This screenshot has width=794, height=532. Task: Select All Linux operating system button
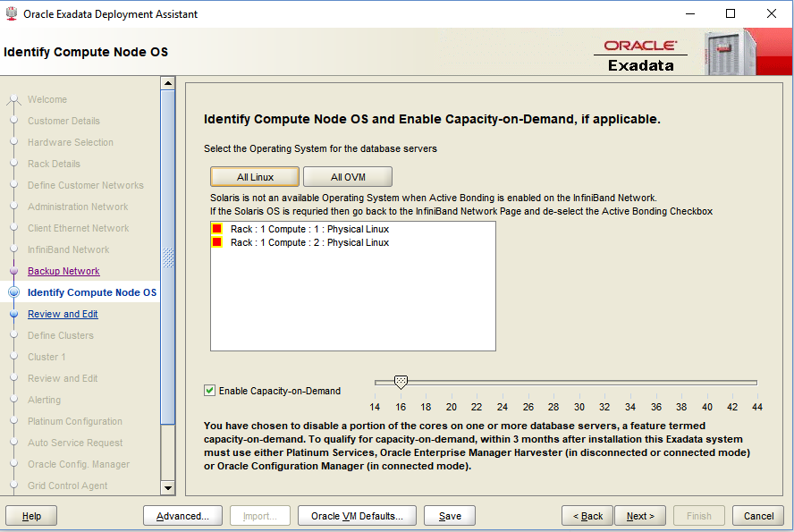[255, 177]
